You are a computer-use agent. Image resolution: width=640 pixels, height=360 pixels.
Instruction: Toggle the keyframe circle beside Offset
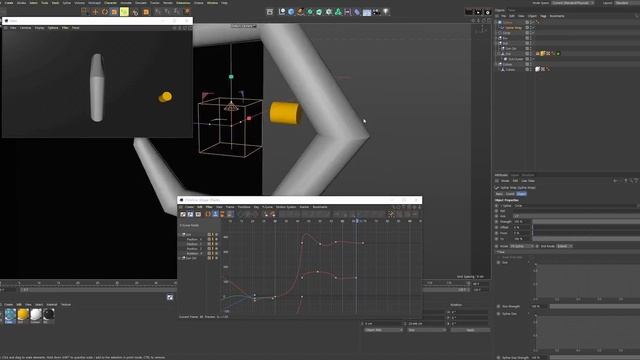click(x=496, y=227)
